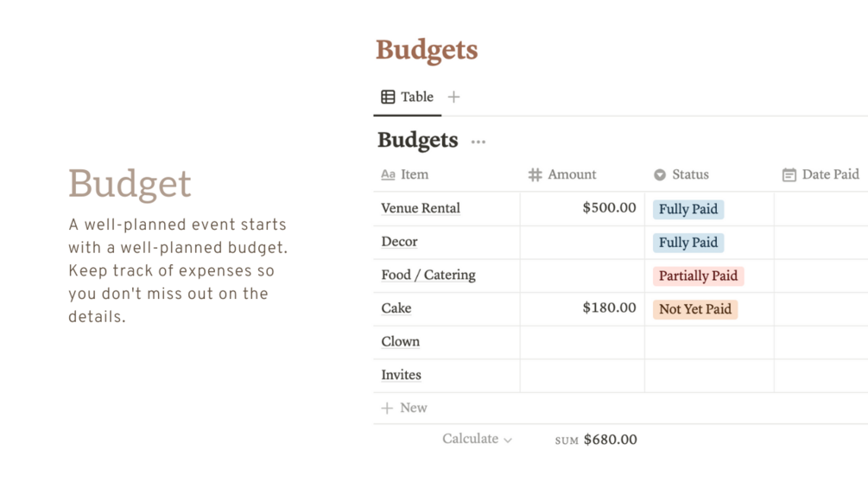
Task: Click the empty Status cell for Invites
Action: (708, 375)
